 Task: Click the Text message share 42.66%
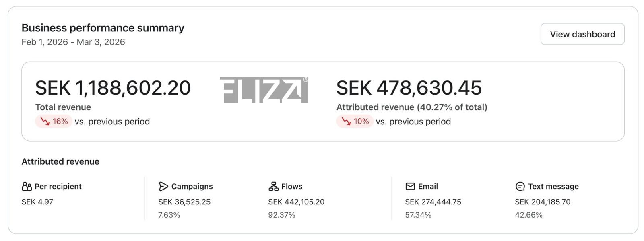pyautogui.click(x=528, y=215)
